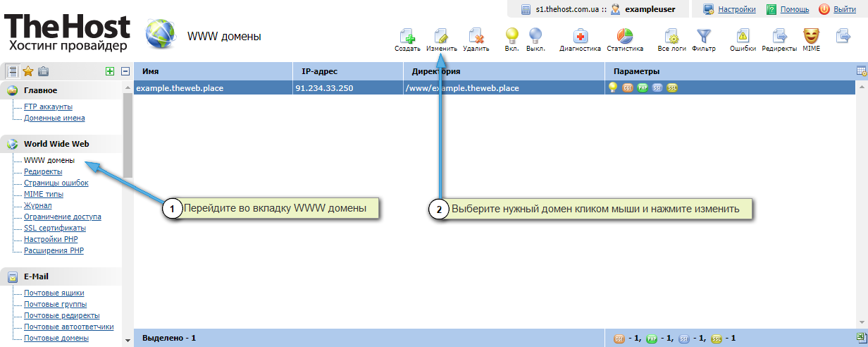
Task: Open Почтовые автоответчики in sidebar
Action: point(69,327)
